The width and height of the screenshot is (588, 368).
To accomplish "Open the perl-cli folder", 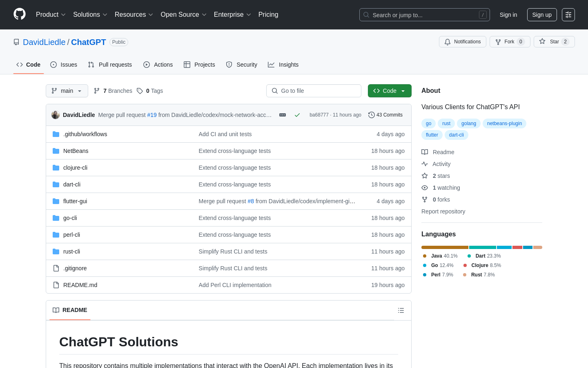I will point(71,235).
